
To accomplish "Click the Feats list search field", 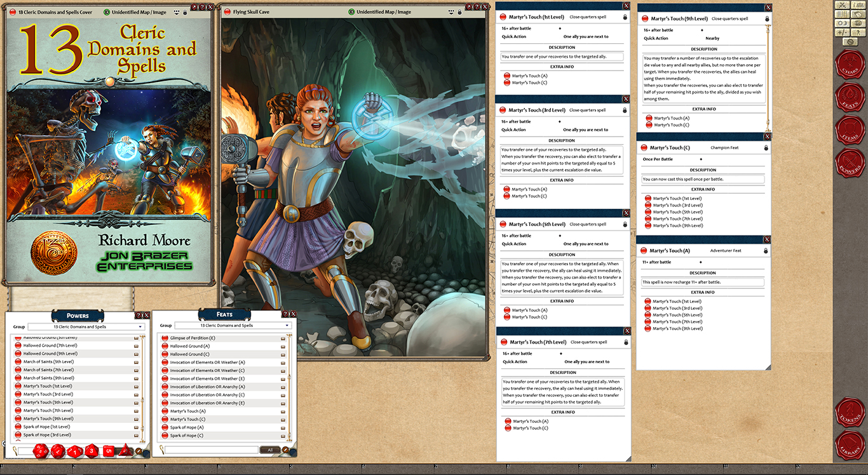I will [211, 450].
